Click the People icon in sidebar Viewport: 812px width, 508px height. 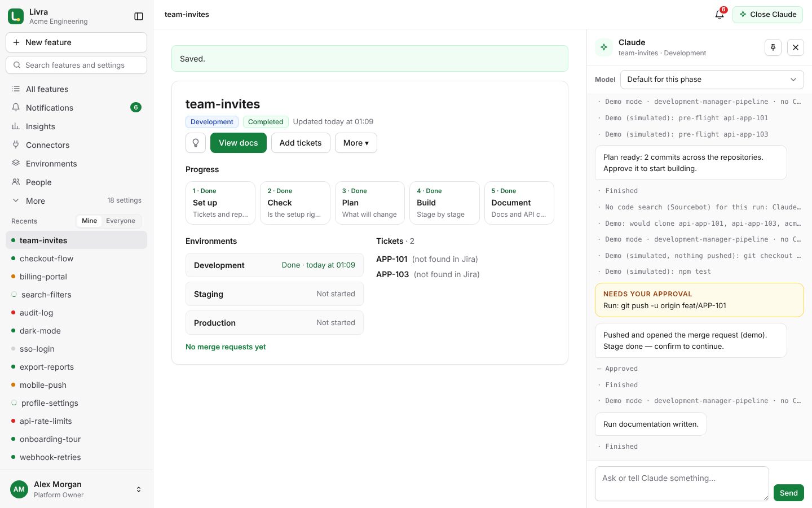pos(16,182)
